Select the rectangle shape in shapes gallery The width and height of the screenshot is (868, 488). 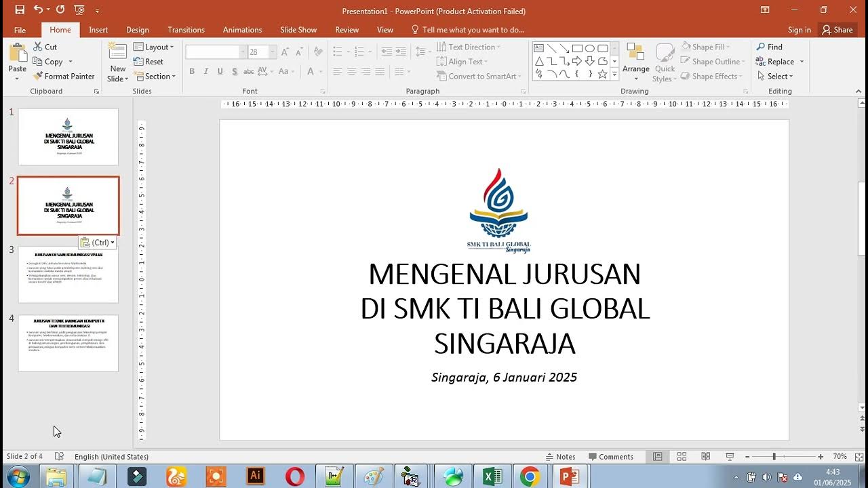click(x=577, y=48)
